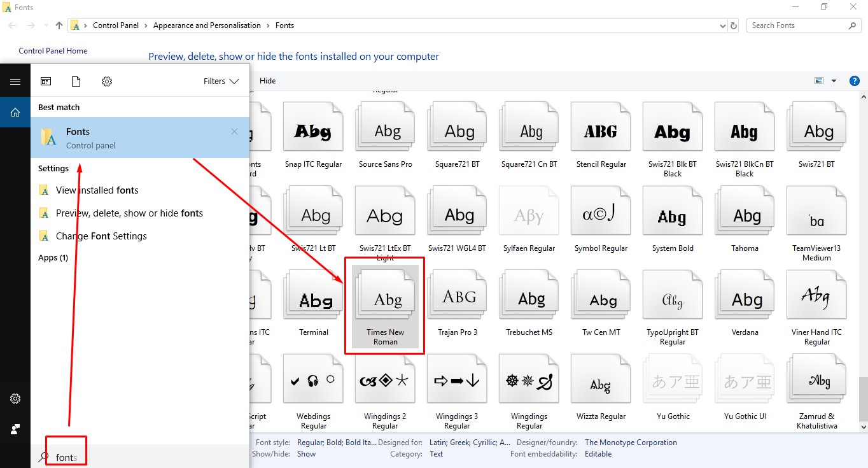Select the Trebuchet MS font icon
The width and height of the screenshot is (868, 468).
[x=529, y=299]
